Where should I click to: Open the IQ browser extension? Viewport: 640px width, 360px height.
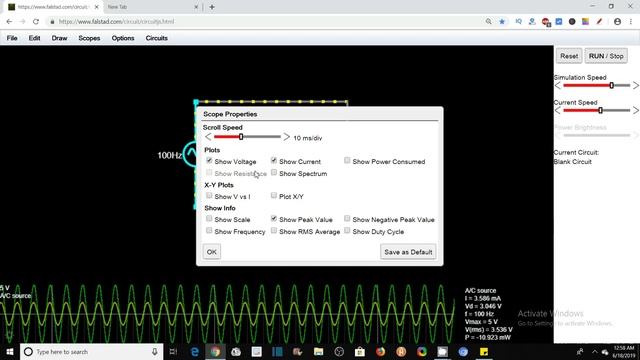pyautogui.click(x=518, y=22)
